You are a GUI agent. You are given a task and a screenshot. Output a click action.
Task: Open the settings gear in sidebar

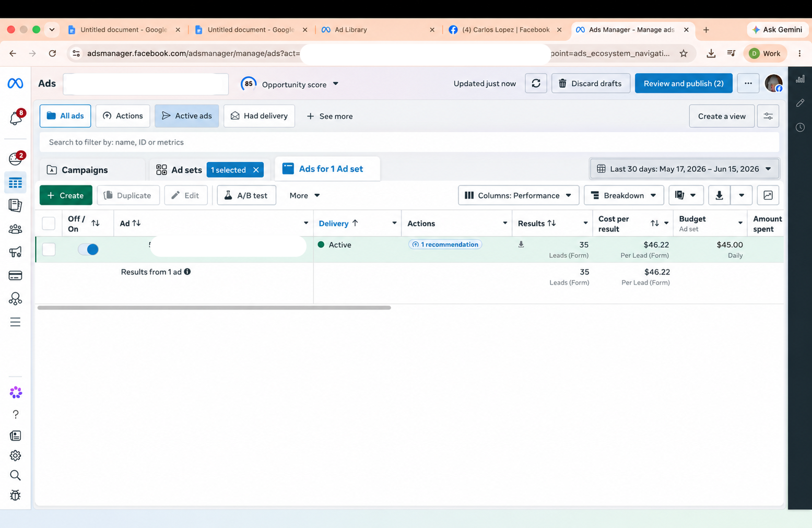point(16,455)
